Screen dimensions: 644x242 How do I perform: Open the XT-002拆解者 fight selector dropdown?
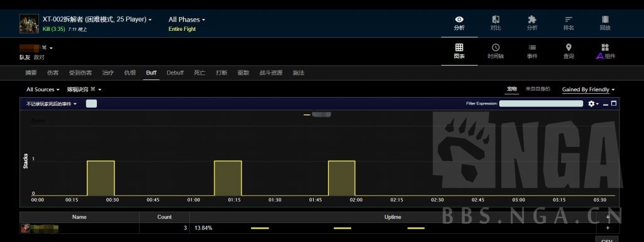click(x=97, y=20)
